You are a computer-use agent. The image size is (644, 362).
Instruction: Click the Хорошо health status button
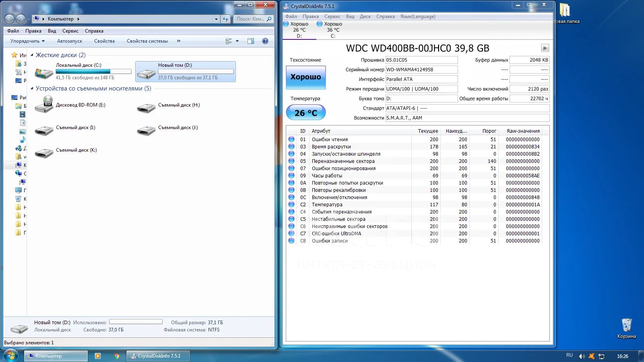pyautogui.click(x=306, y=77)
